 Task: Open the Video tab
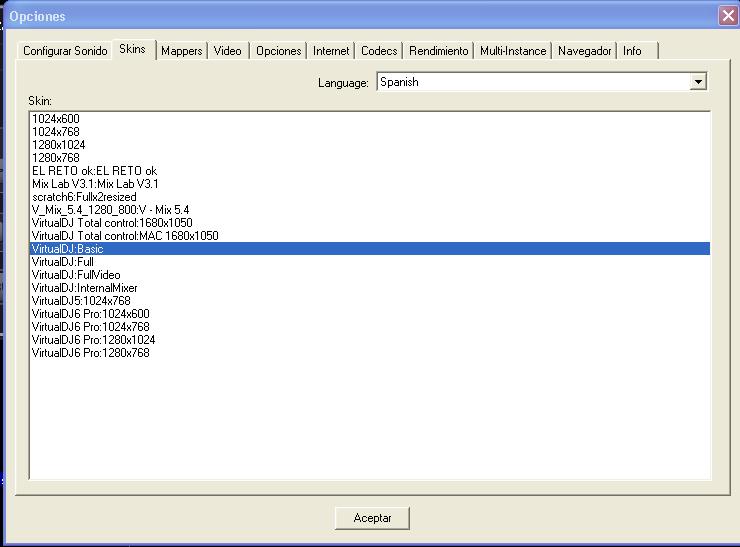227,51
